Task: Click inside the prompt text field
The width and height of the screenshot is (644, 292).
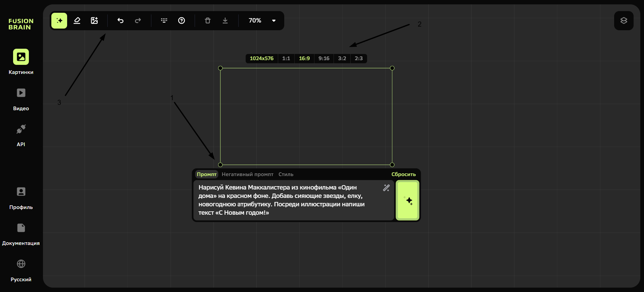Action: [x=289, y=200]
